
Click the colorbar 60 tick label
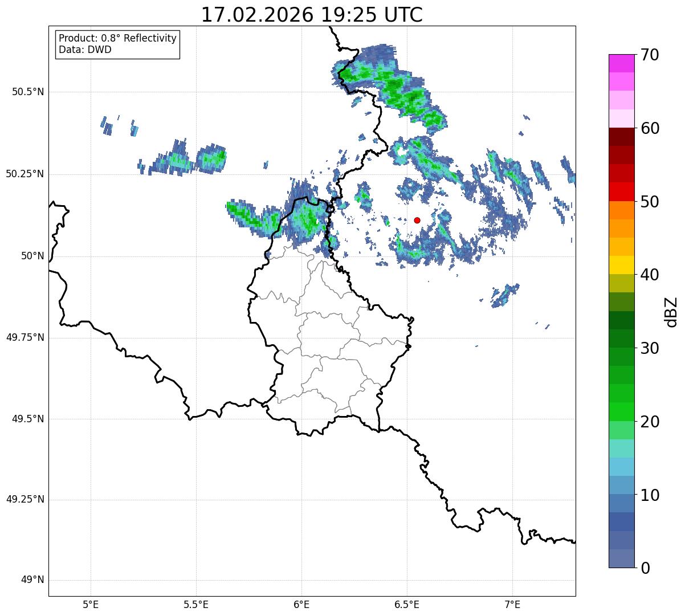[649, 128]
